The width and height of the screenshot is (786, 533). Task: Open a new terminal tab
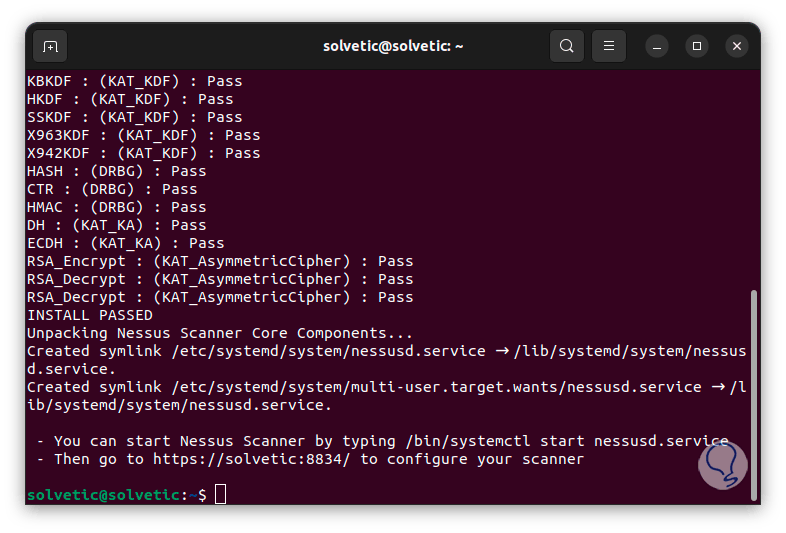point(50,46)
